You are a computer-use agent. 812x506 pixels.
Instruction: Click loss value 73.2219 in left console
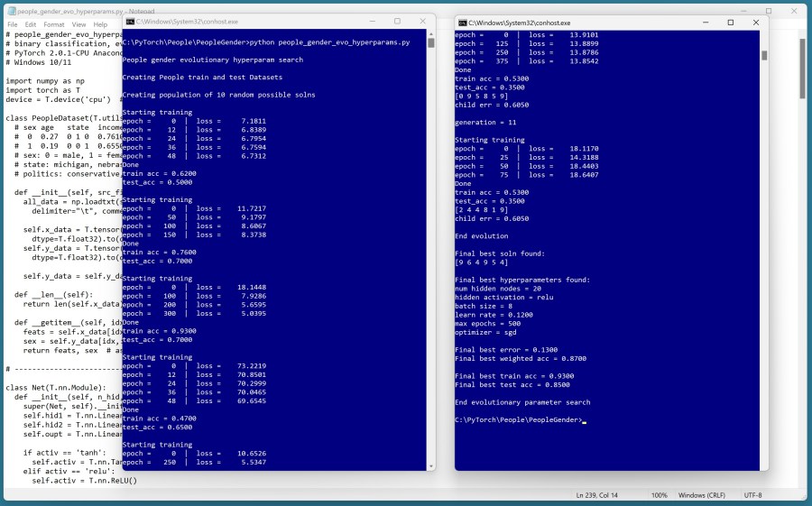252,365
